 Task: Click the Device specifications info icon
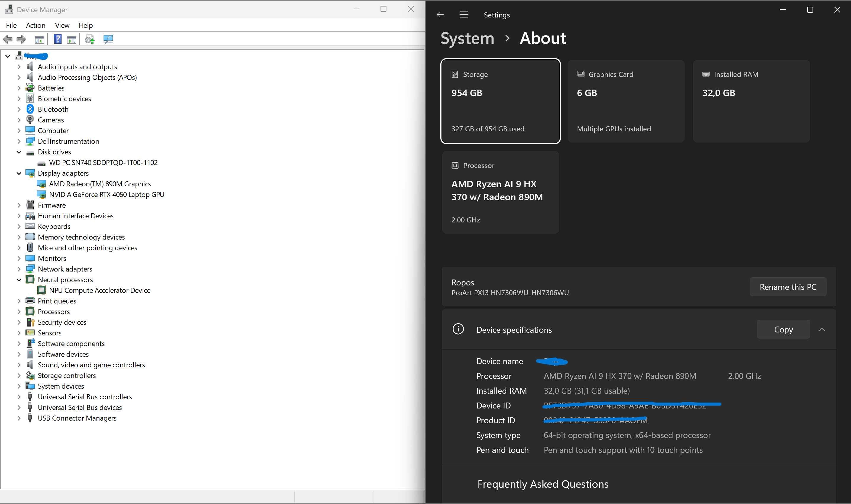[x=458, y=329]
